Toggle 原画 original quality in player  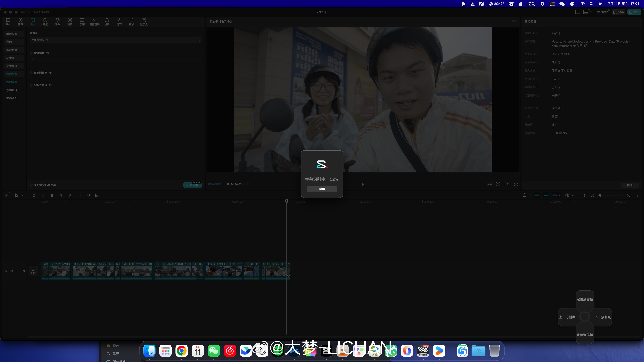pyautogui.click(x=490, y=184)
